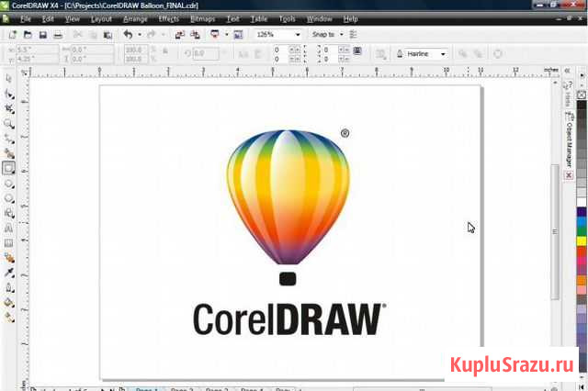Open the Effects menu
The image size is (588, 391).
click(168, 19)
